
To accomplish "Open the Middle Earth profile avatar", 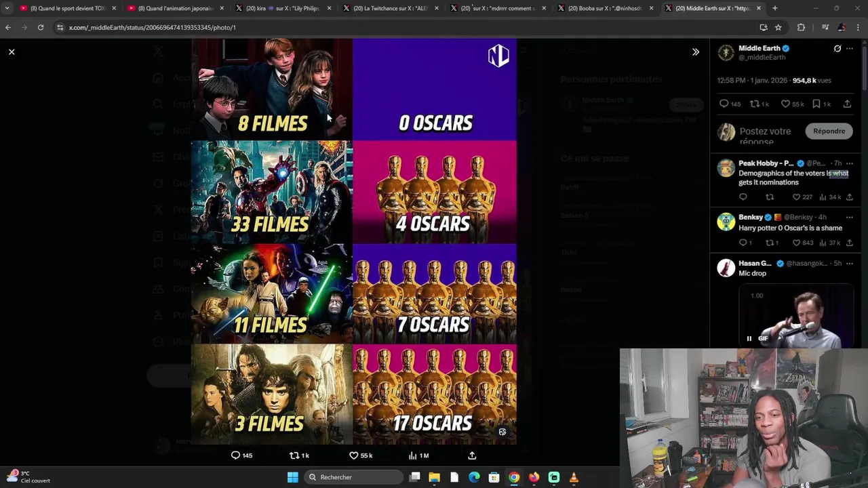I will pyautogui.click(x=726, y=53).
